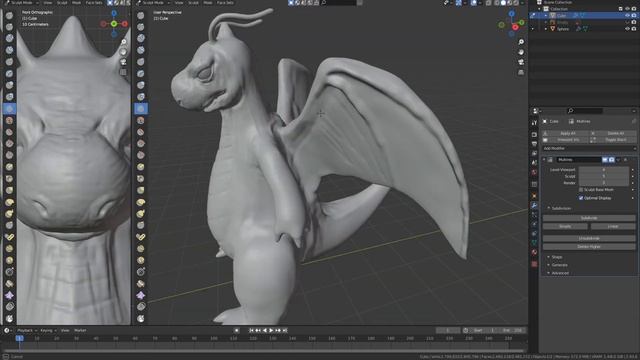Click zoom icon in main viewport
The image size is (640, 360).
[521, 42]
